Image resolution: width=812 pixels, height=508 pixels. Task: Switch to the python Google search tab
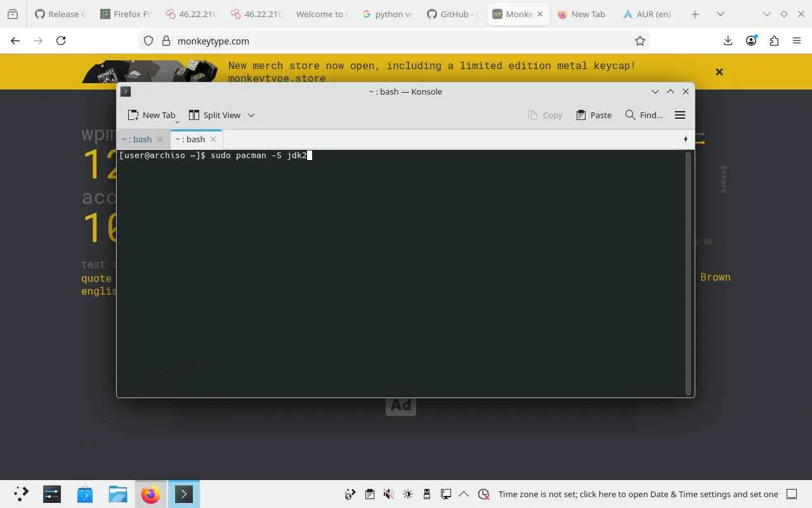(388, 14)
